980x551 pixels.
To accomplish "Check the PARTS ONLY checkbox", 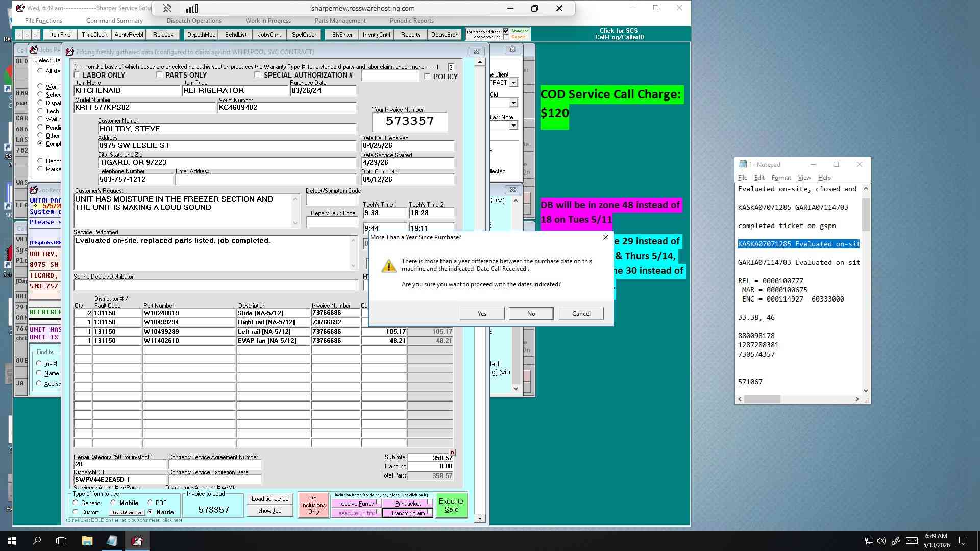I will (160, 75).
